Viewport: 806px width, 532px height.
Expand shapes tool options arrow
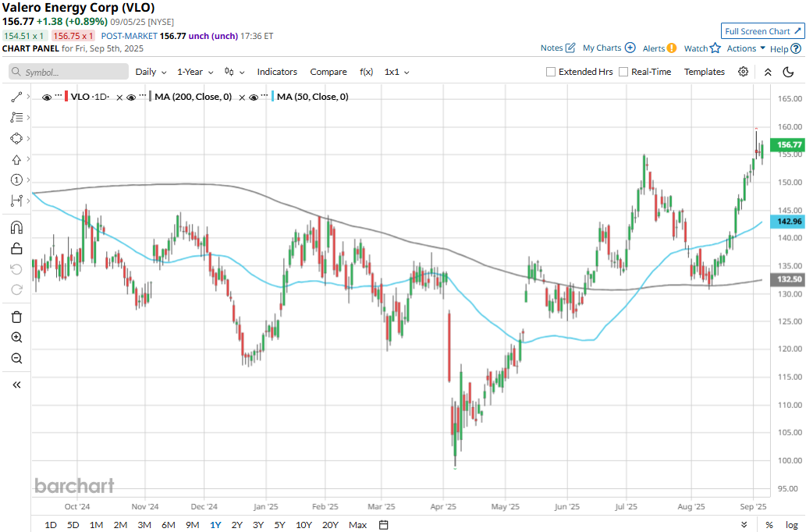tap(28, 138)
